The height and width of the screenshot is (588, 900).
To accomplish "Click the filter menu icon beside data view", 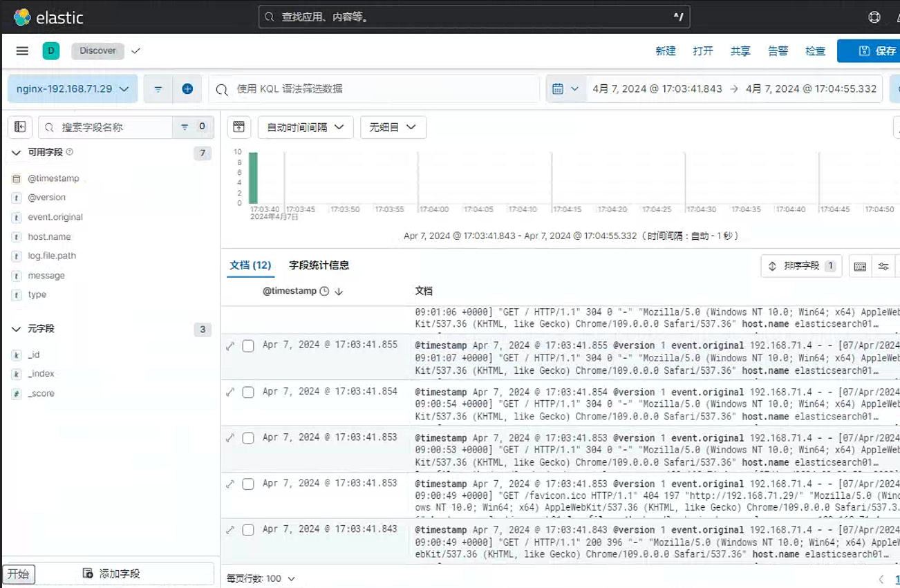I will (x=158, y=89).
